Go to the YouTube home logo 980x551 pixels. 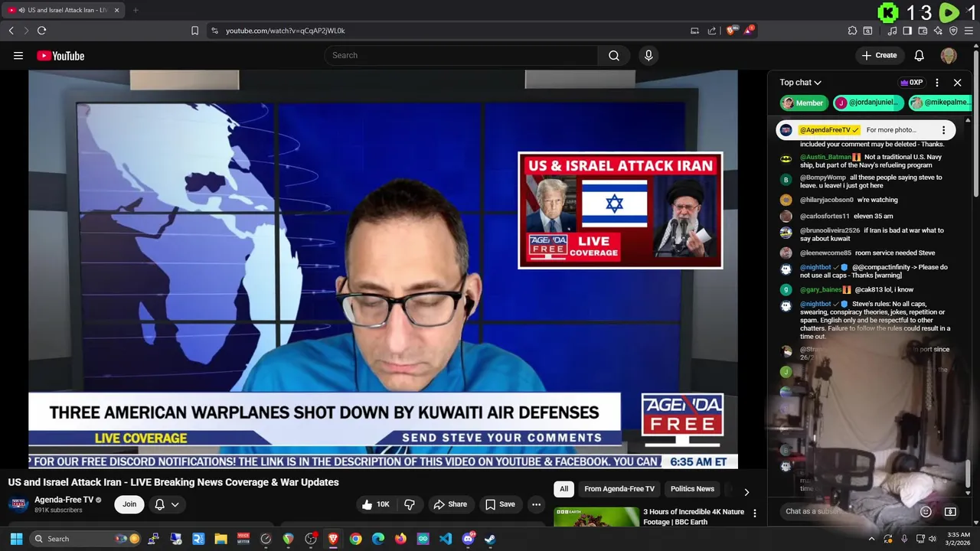pyautogui.click(x=60, y=56)
